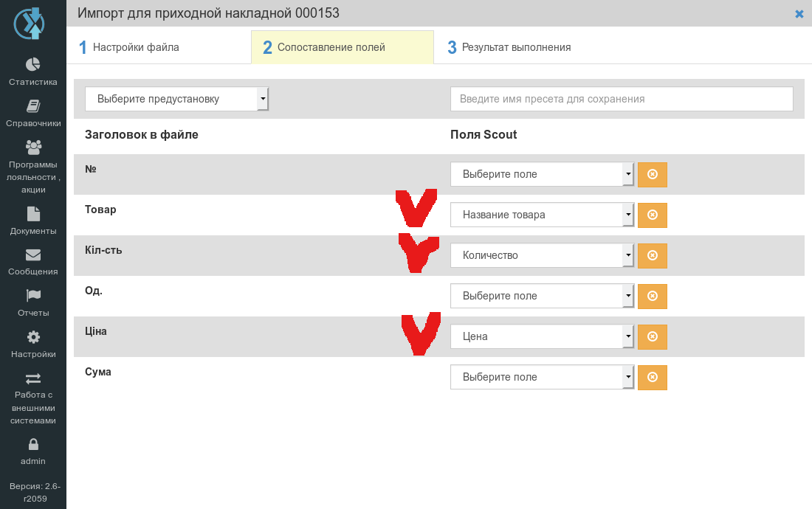Click the Заголовок в файле column header

[142, 134]
